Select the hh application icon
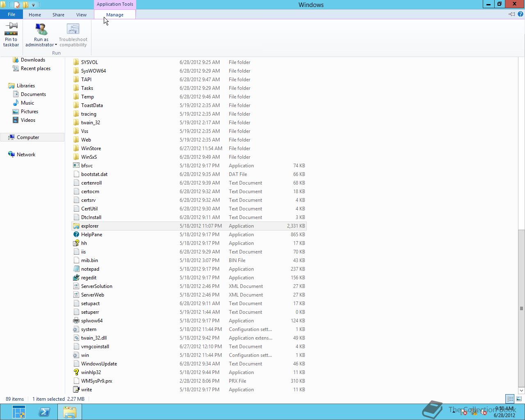The height and width of the screenshot is (420, 525). tap(76, 243)
